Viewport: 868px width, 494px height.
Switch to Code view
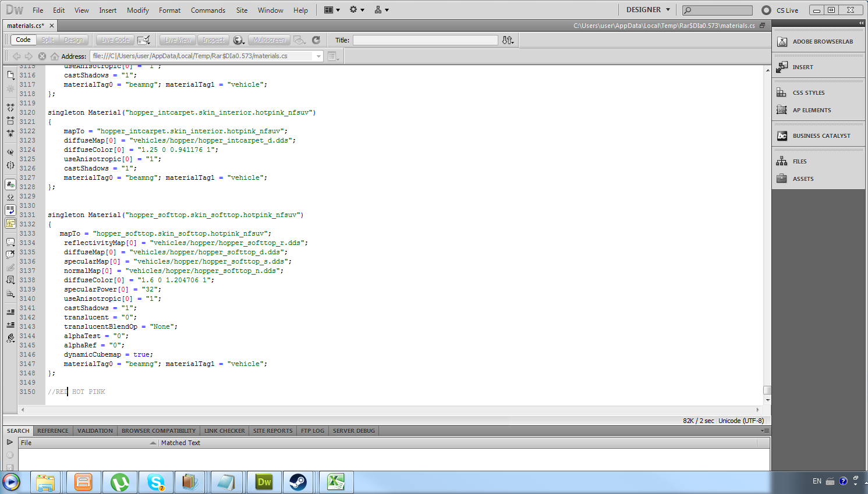click(23, 40)
